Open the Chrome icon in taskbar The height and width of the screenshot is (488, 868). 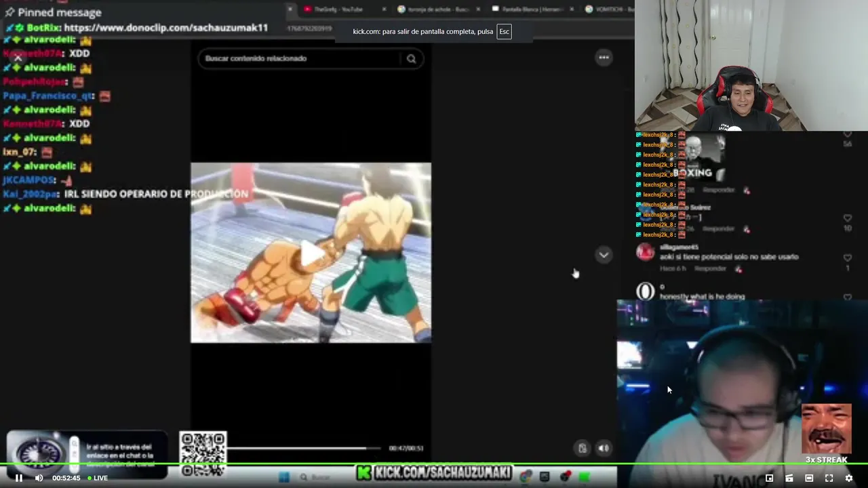(526, 477)
